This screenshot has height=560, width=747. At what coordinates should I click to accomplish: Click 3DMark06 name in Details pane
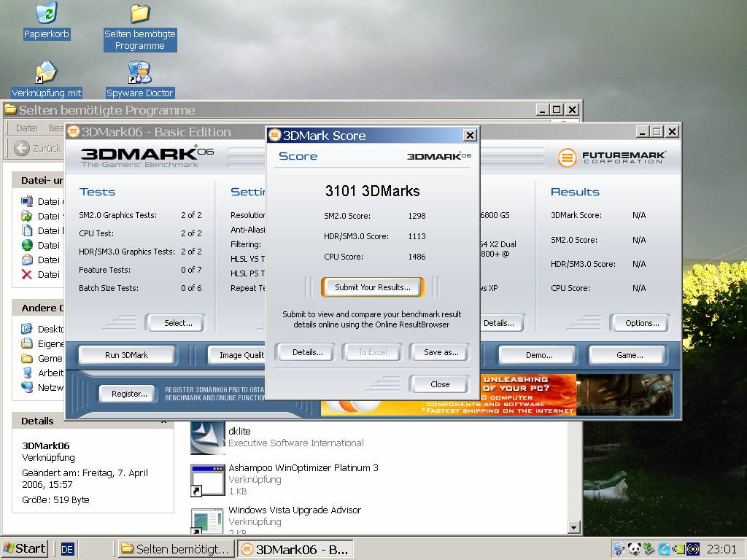[x=46, y=446]
